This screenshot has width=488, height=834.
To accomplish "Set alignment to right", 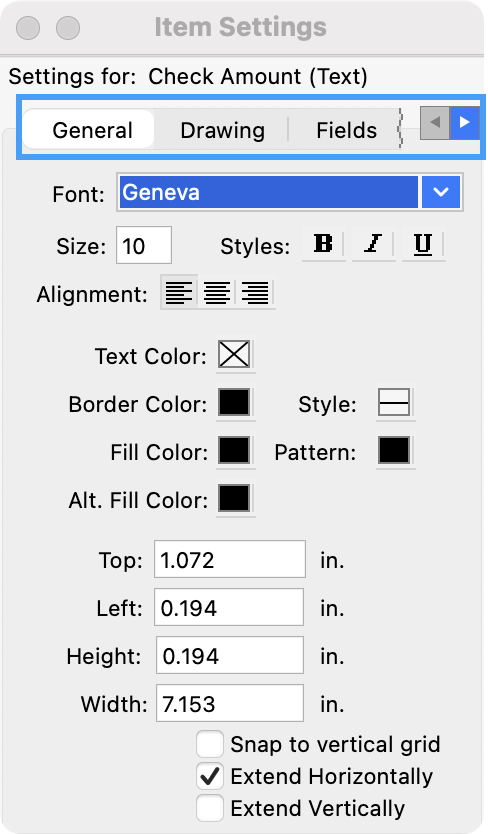I will click(x=255, y=293).
